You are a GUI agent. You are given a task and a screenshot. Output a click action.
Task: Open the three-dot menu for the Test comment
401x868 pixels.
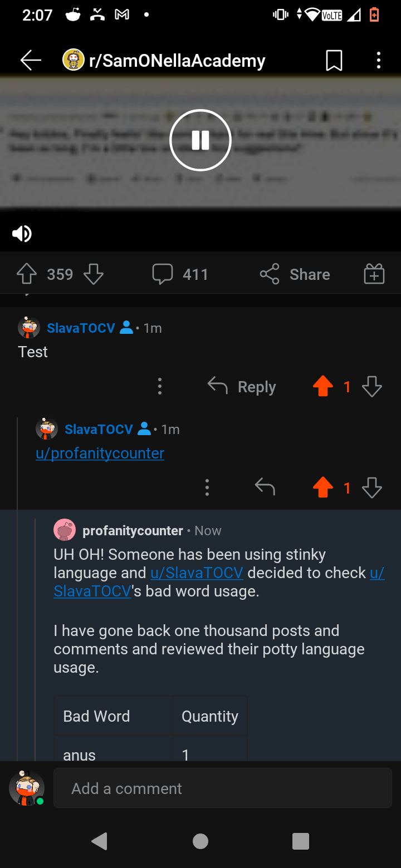[x=160, y=386]
